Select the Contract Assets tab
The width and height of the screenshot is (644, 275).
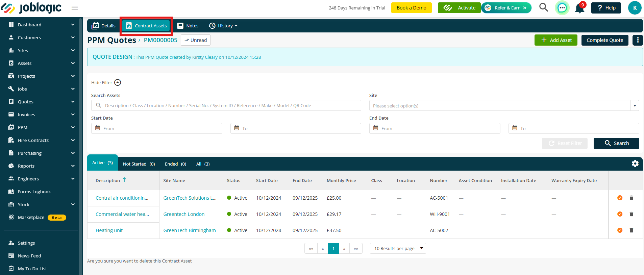coord(146,26)
